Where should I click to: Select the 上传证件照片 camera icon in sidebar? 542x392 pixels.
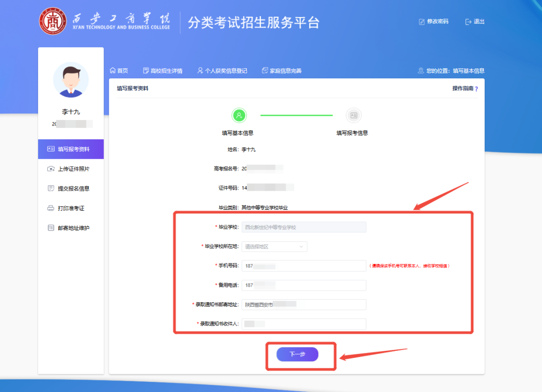coord(52,169)
